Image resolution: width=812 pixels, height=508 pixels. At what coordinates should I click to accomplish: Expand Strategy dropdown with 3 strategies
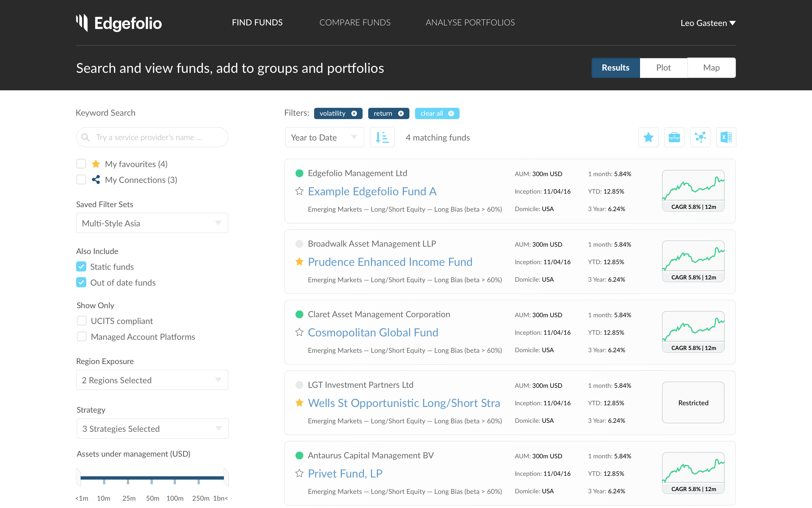pos(153,428)
